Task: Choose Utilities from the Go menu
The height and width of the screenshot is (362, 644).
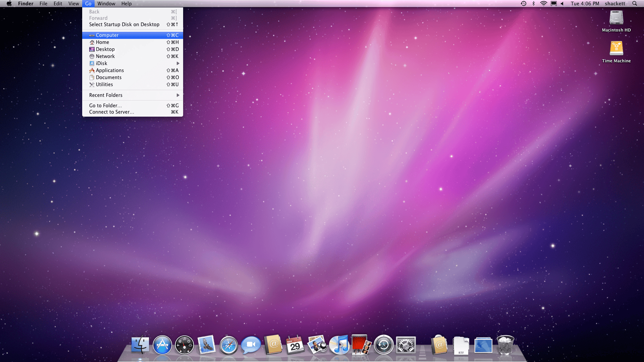Action: pos(132,84)
